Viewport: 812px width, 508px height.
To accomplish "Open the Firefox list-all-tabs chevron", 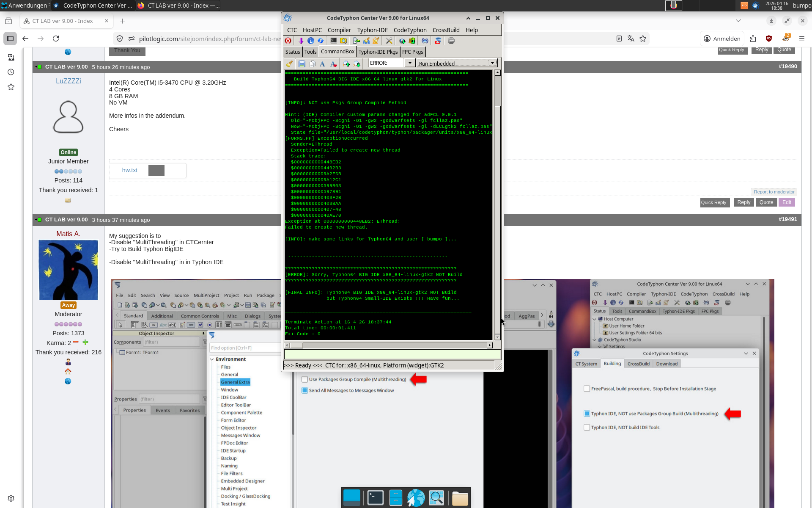I will 738,21.
